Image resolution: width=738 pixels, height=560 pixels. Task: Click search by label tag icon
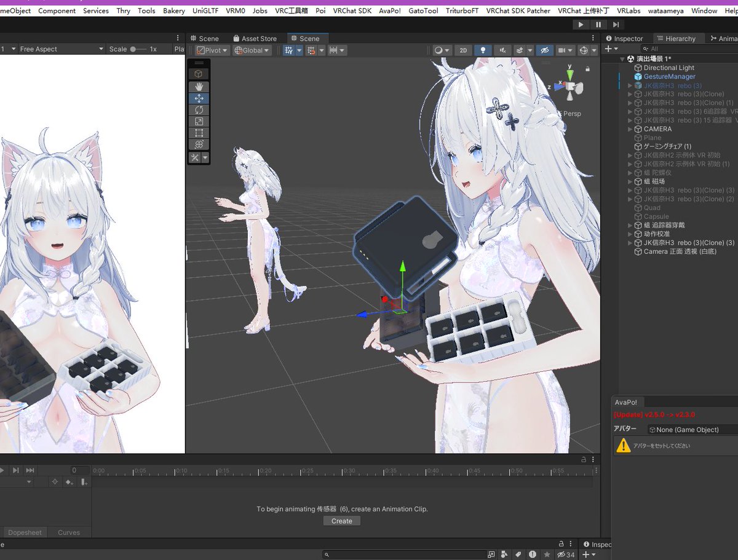[518, 554]
